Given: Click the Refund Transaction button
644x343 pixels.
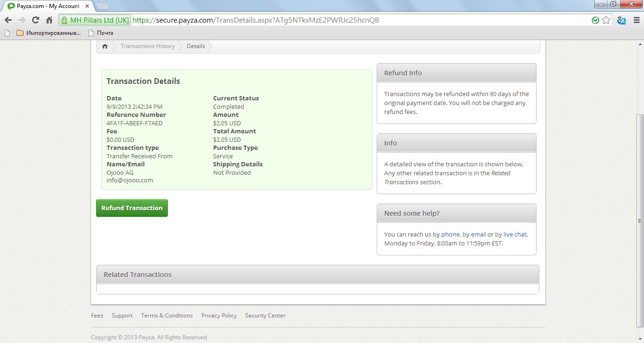Looking at the screenshot, I should 132,208.
